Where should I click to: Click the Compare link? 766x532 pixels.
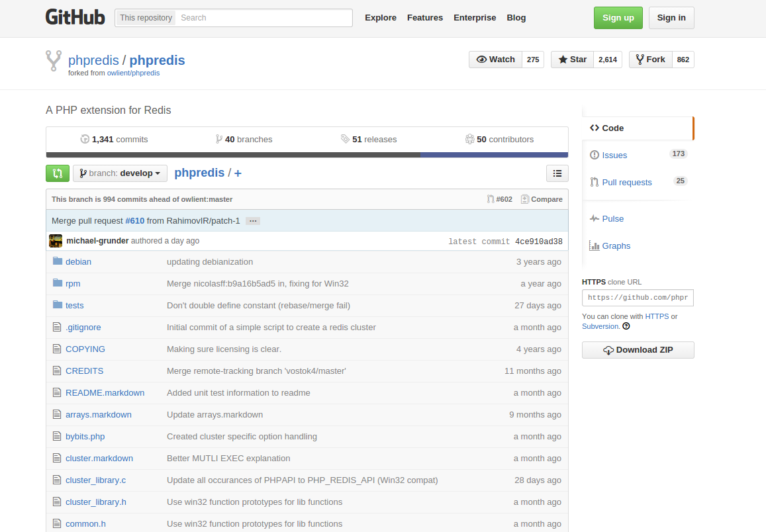(542, 199)
